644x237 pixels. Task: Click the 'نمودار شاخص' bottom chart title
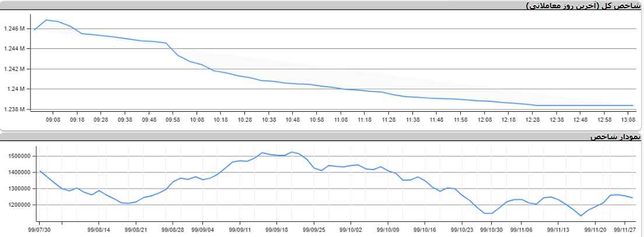pos(615,137)
